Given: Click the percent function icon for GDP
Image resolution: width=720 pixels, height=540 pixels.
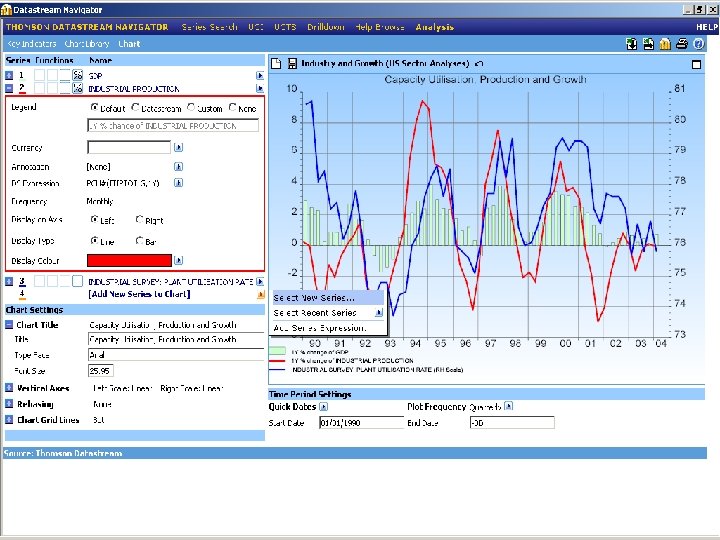Looking at the screenshot, I should point(78,75).
